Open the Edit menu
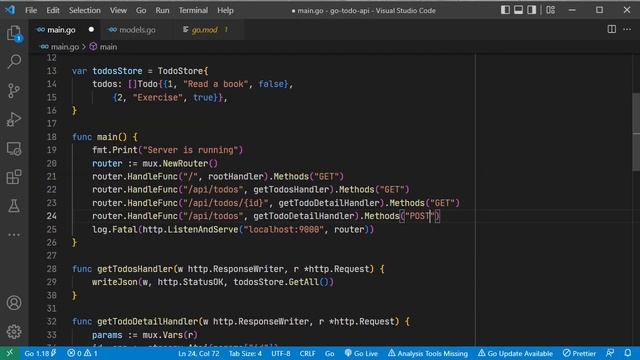This screenshot has width=640, height=360. click(53, 11)
